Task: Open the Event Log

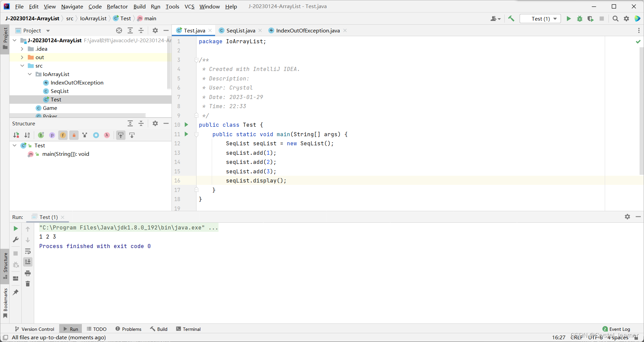Action: pos(616,329)
